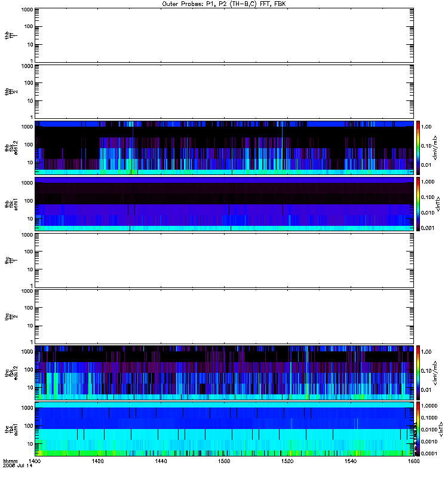
Task: Click the '0.0001' value on thc scm1 color bar
Action: pos(429,454)
